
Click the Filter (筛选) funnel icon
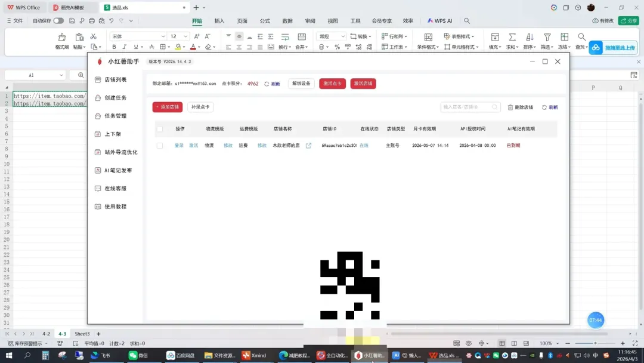click(547, 37)
